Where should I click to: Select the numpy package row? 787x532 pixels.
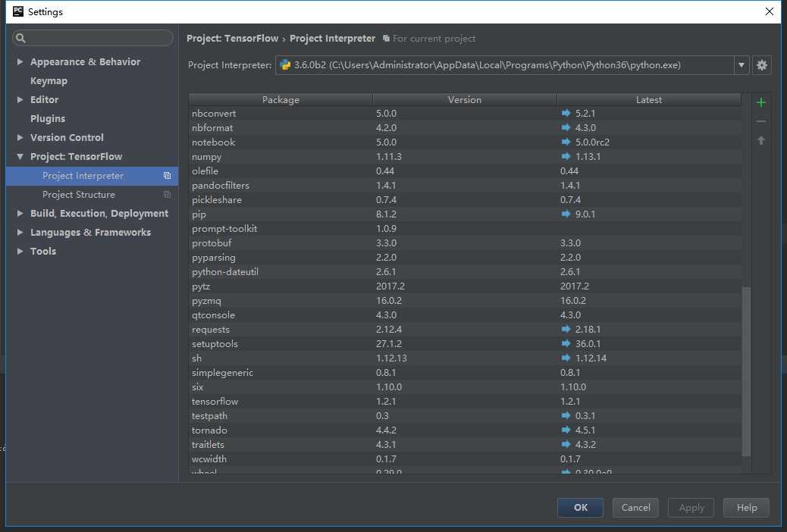(x=466, y=157)
